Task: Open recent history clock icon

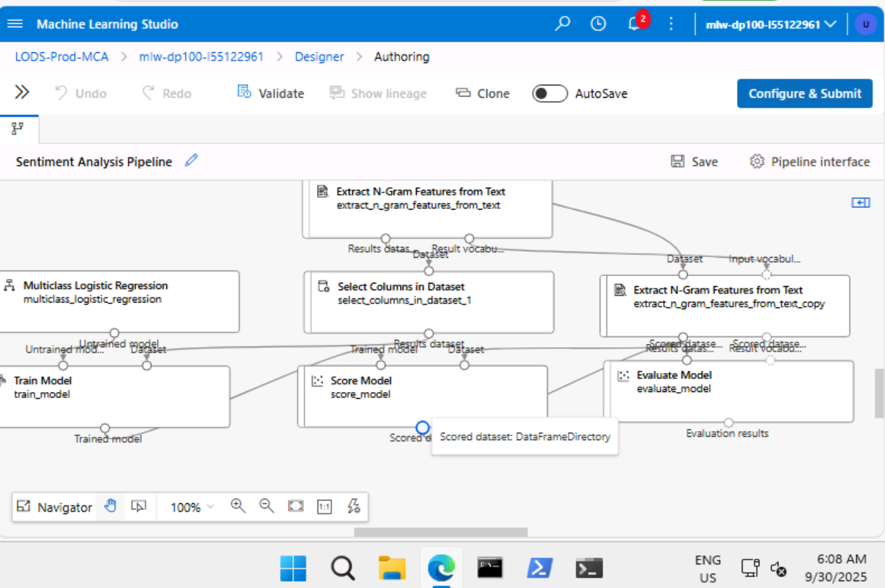Action: (x=598, y=24)
